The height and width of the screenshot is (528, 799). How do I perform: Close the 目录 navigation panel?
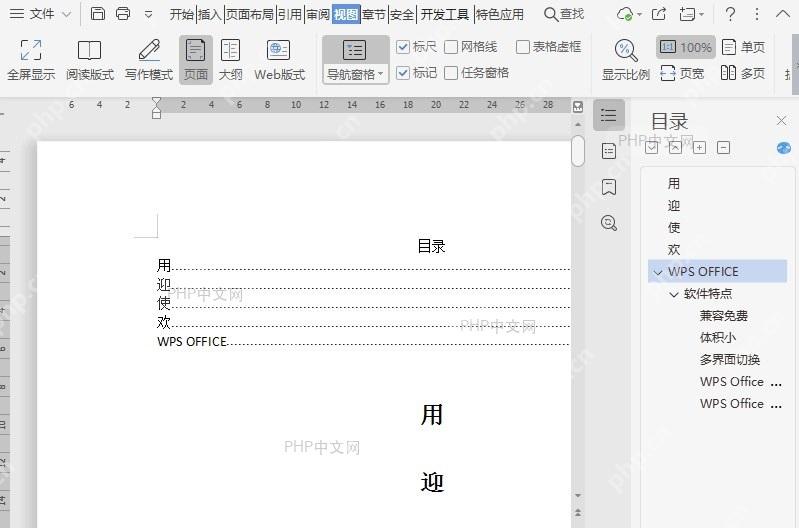781,121
